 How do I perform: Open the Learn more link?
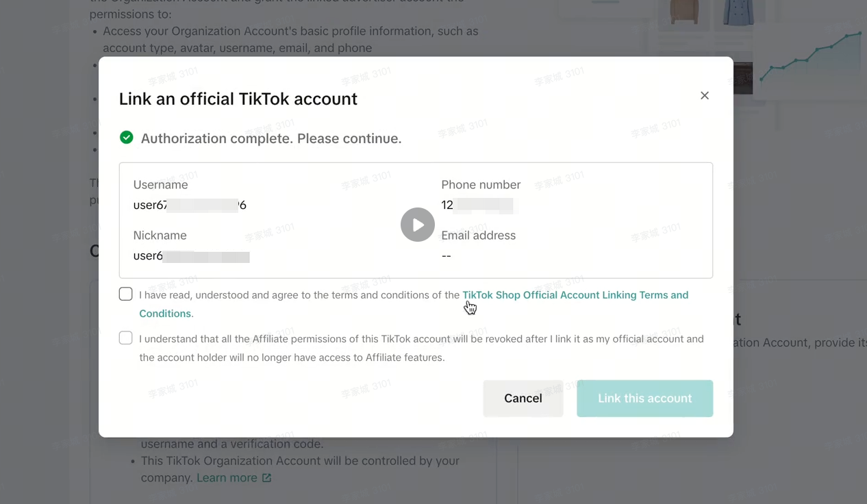click(x=227, y=478)
